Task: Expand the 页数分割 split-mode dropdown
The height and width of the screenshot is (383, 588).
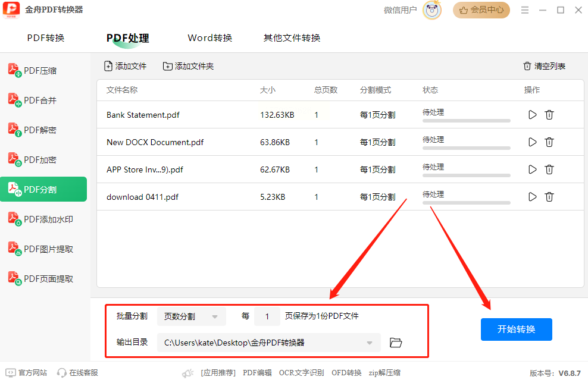Action: click(191, 316)
